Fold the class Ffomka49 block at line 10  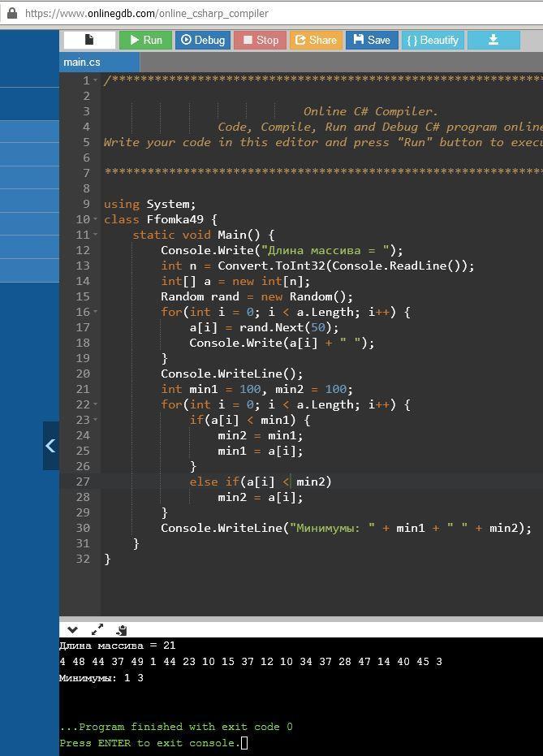pyautogui.click(x=96, y=219)
